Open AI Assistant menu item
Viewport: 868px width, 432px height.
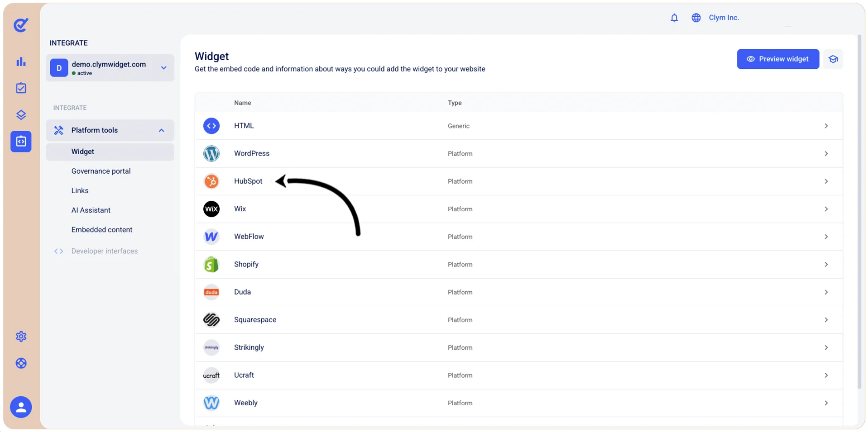pyautogui.click(x=91, y=210)
